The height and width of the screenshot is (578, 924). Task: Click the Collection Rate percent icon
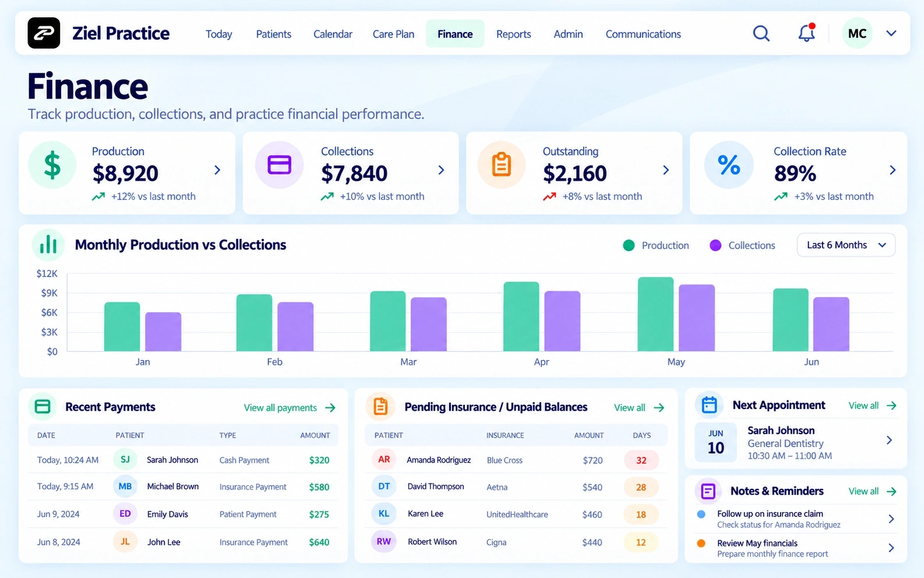pyautogui.click(x=729, y=165)
